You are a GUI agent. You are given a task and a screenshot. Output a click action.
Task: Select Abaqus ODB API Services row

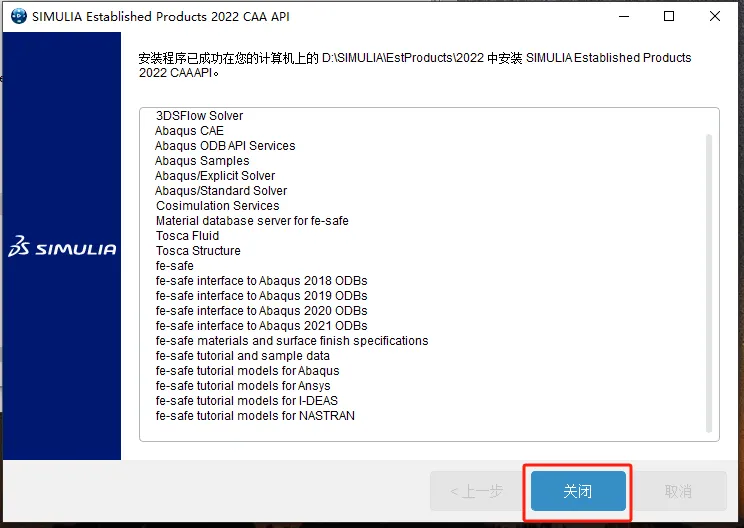pyautogui.click(x=225, y=146)
